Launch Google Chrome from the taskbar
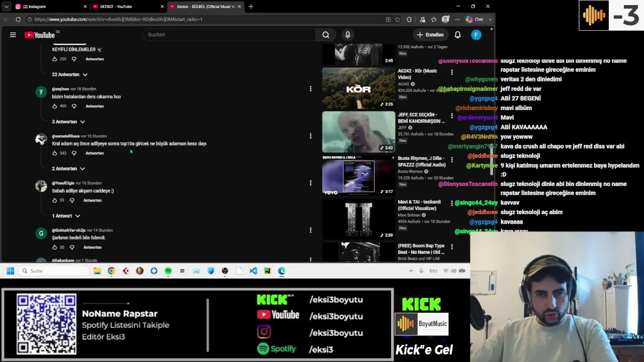The image size is (644, 362). pos(111,271)
